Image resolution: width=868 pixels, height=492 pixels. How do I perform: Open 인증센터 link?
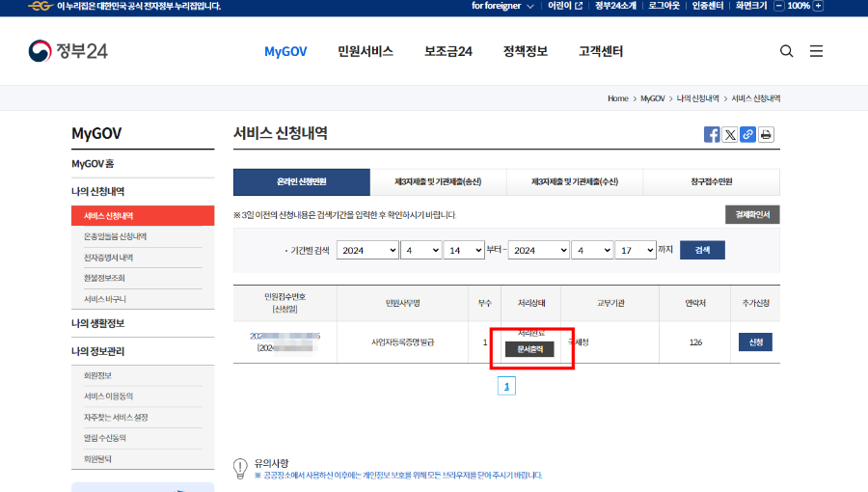click(708, 6)
